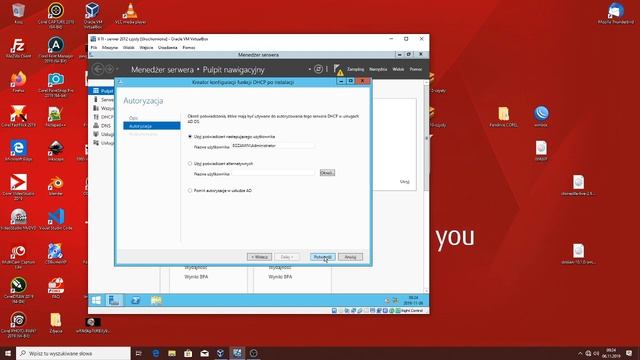This screenshot has height=360, width=640.
Task: Open Microsoft Edge desktop shortcut
Action: 18,151
